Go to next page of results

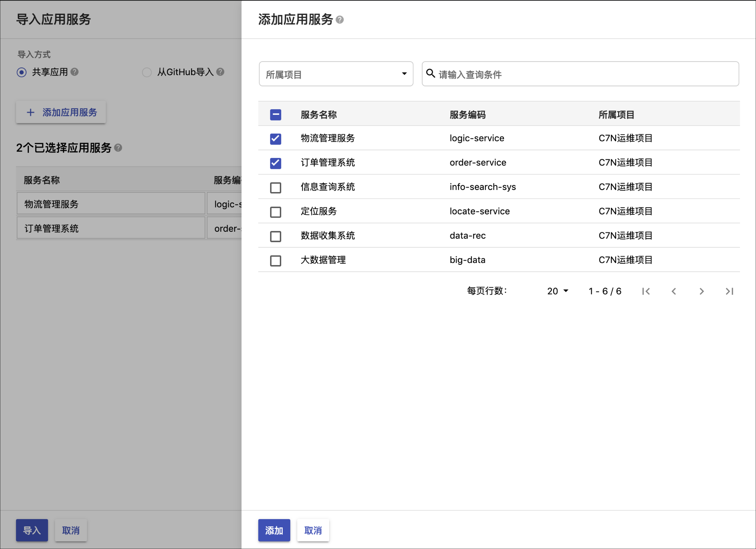(x=702, y=291)
